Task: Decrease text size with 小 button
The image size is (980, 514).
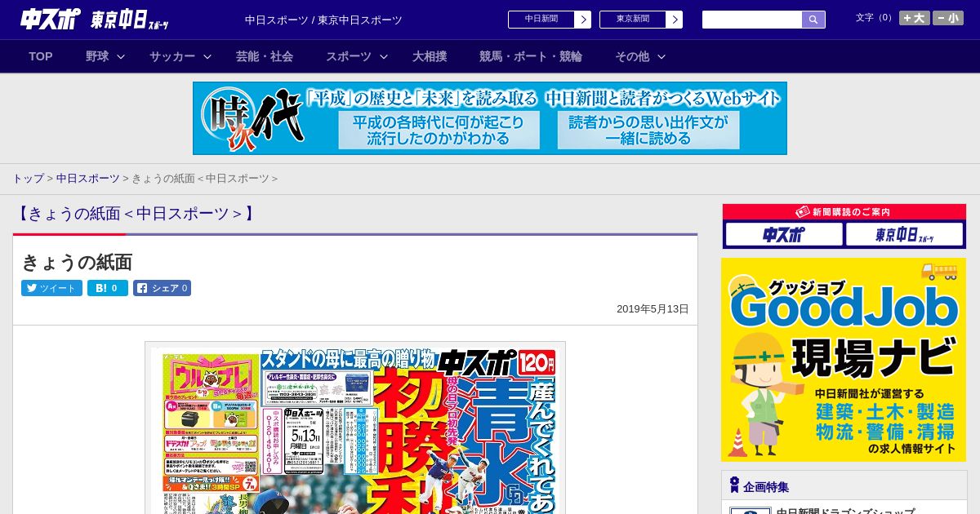Action: pos(948,18)
